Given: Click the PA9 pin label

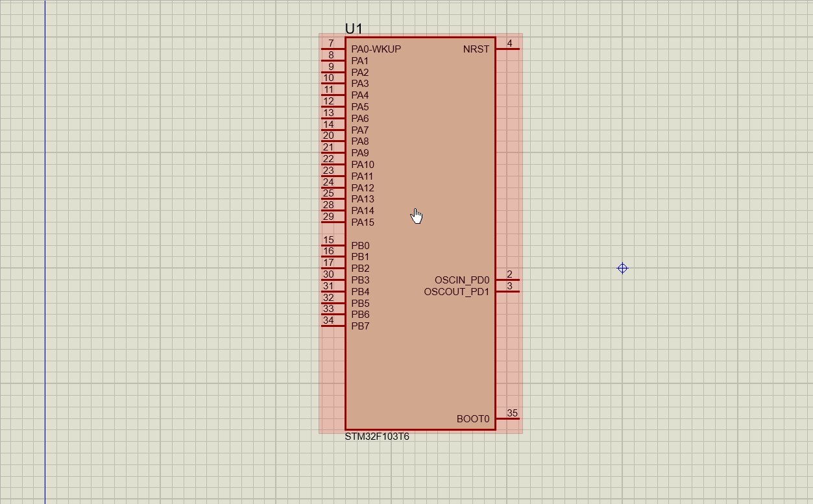Looking at the screenshot, I should 360,153.
